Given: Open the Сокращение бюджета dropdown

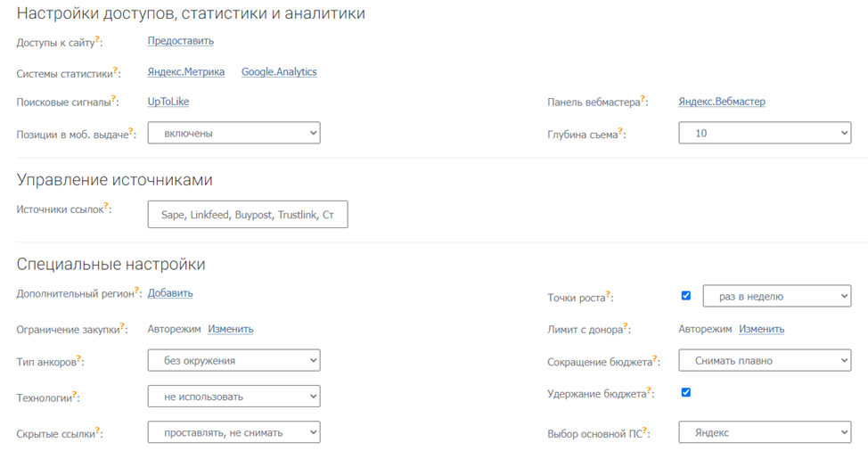Looking at the screenshot, I should (765, 361).
